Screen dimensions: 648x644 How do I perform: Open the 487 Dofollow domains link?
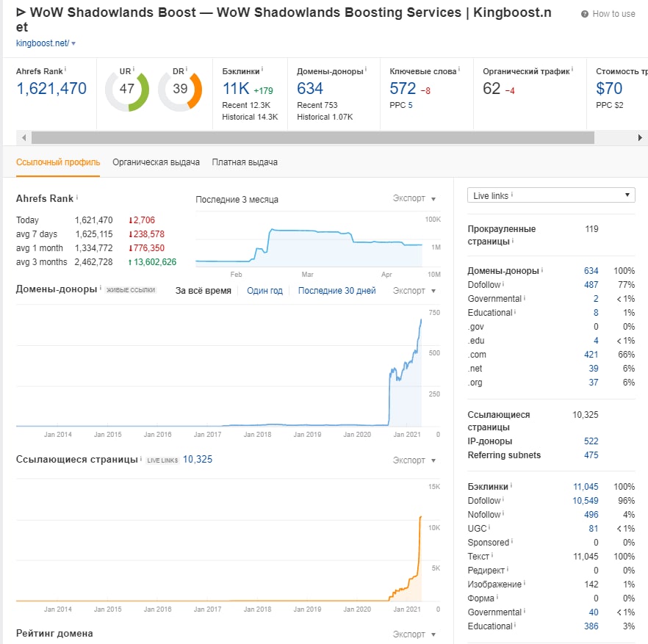pos(591,285)
